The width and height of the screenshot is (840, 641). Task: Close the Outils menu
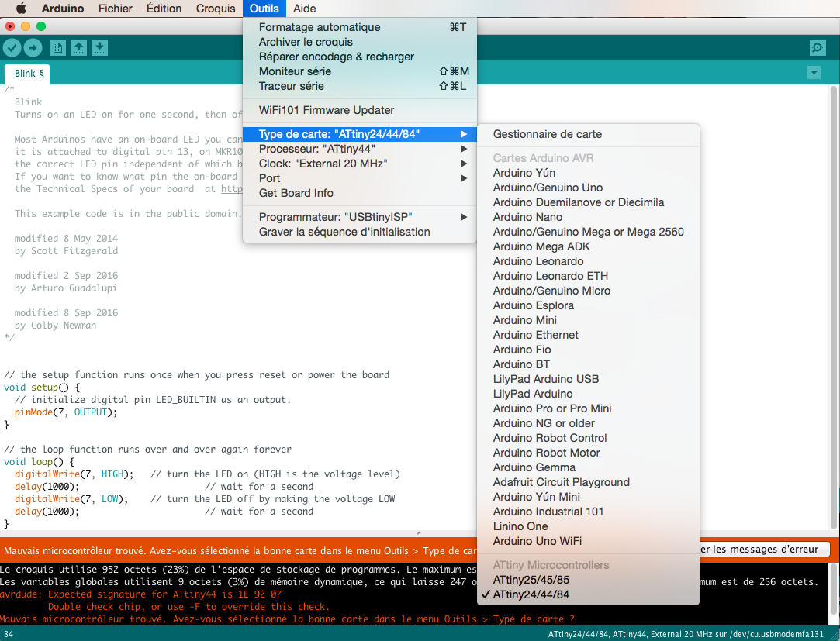pos(264,8)
